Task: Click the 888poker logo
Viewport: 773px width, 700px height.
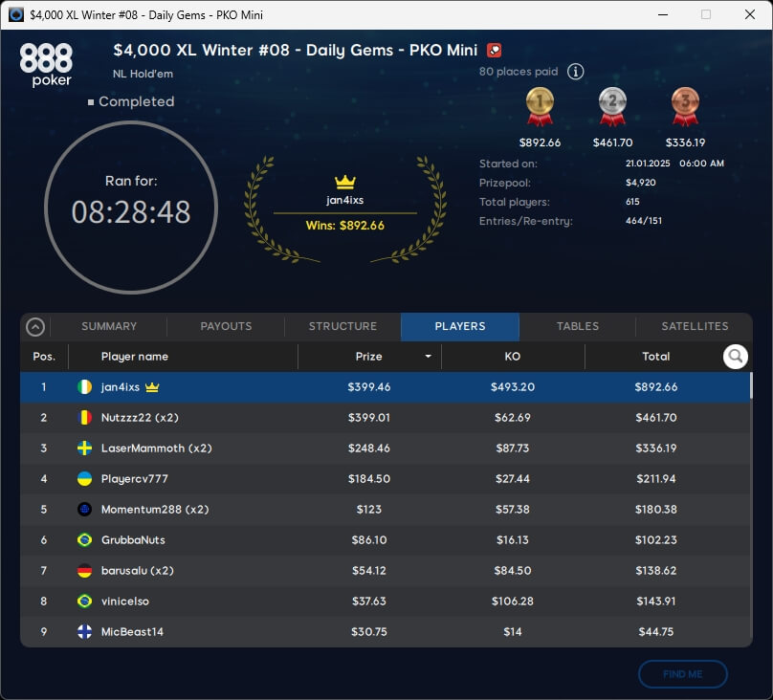Action: click(x=46, y=65)
